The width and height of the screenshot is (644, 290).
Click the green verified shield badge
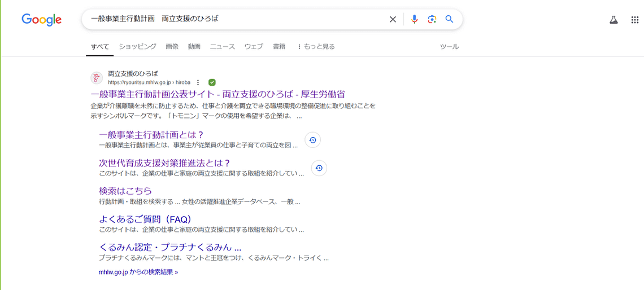tap(212, 82)
